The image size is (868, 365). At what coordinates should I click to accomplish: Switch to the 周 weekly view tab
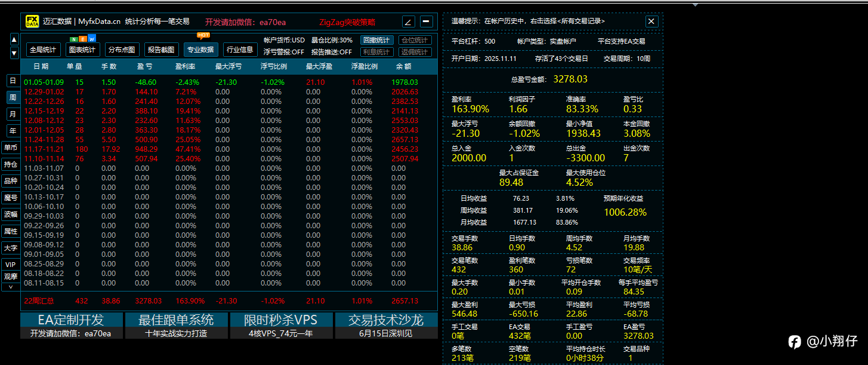click(x=13, y=97)
